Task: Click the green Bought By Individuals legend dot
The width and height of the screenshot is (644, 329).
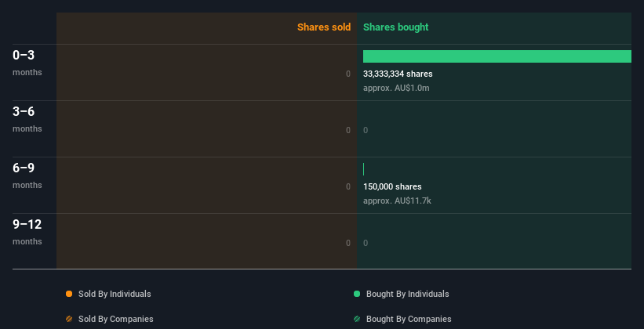Action: point(357,294)
